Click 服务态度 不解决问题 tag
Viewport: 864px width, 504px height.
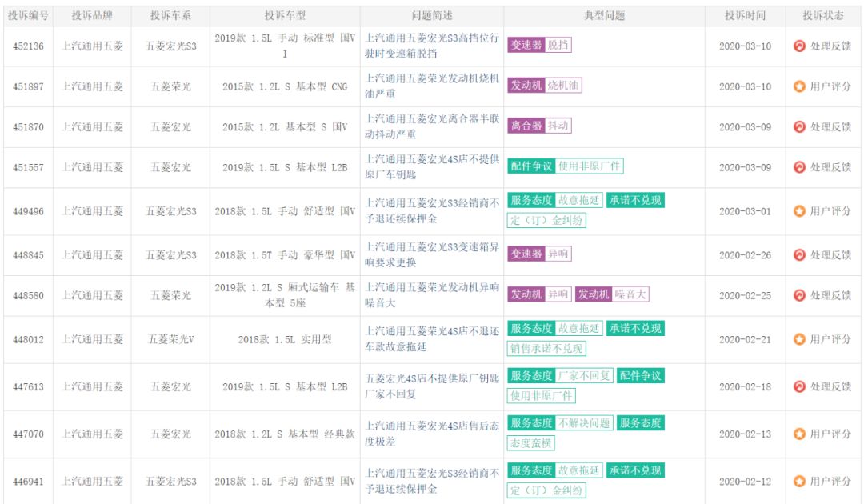pyautogui.click(x=560, y=423)
